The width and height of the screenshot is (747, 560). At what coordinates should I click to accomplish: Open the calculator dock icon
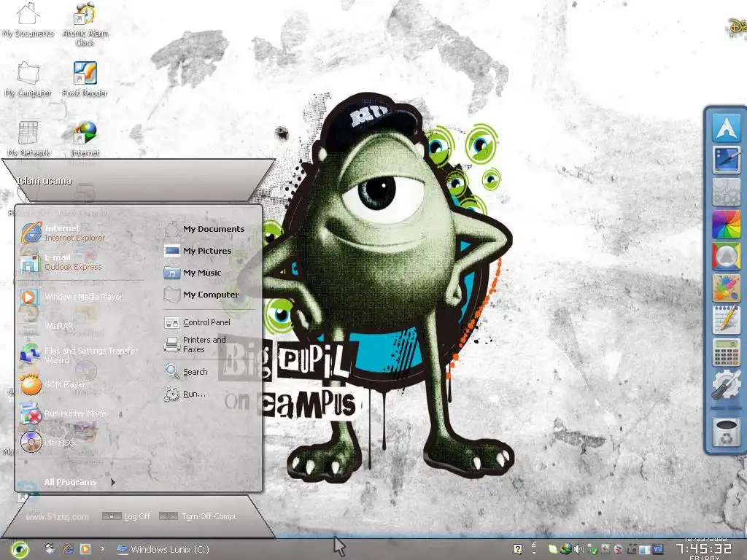coord(726,352)
